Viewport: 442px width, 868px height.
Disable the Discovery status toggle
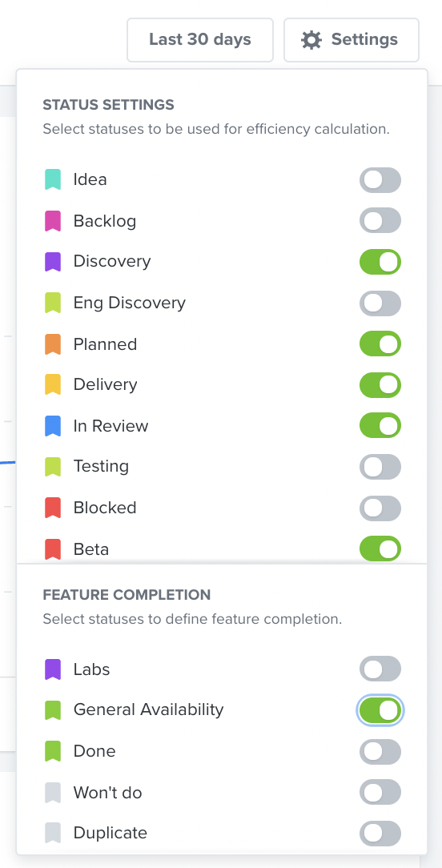[380, 262]
